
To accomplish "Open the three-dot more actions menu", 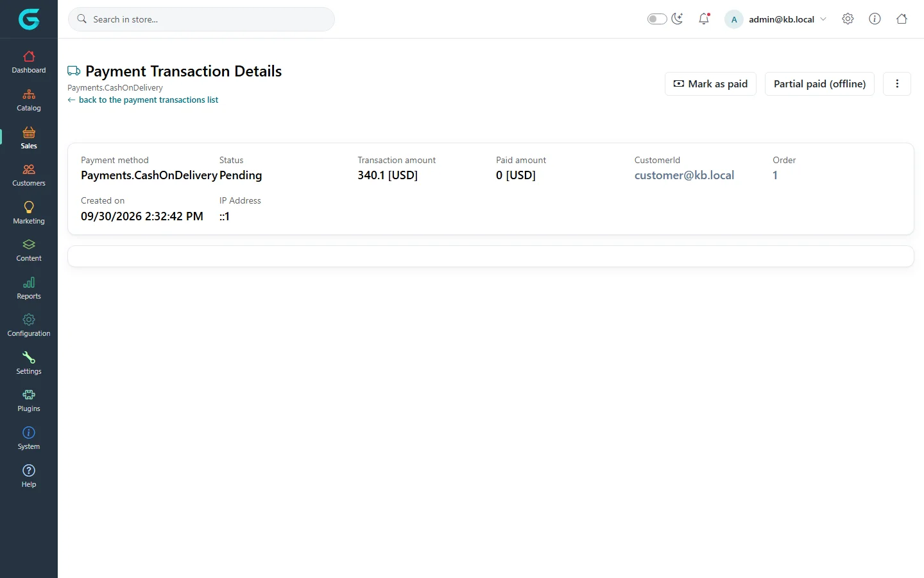I will pos(897,83).
